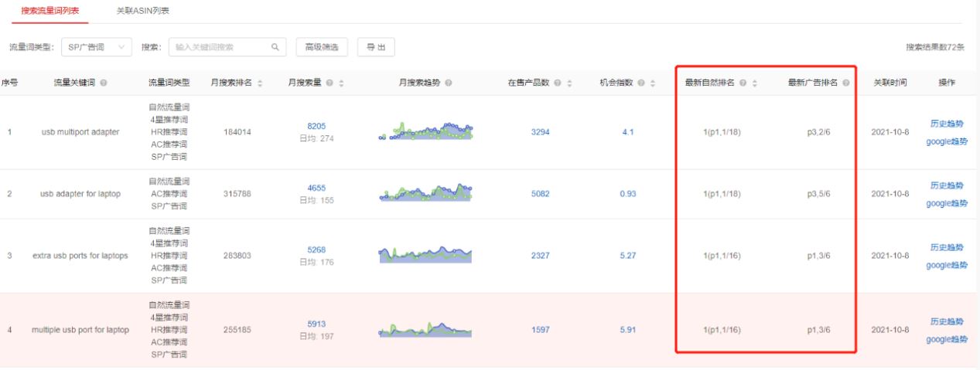Click product count 3294
Screen dimensions: 980x370
(x=541, y=132)
